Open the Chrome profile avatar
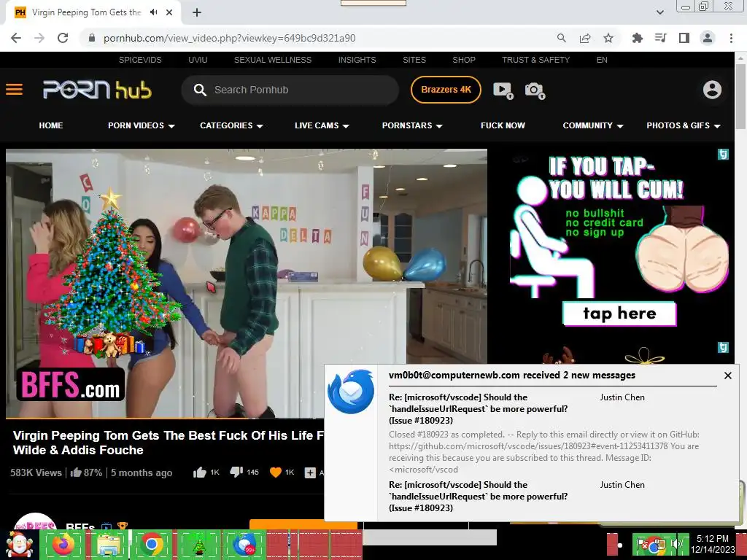This screenshot has height=560, width=747. pyautogui.click(x=708, y=38)
